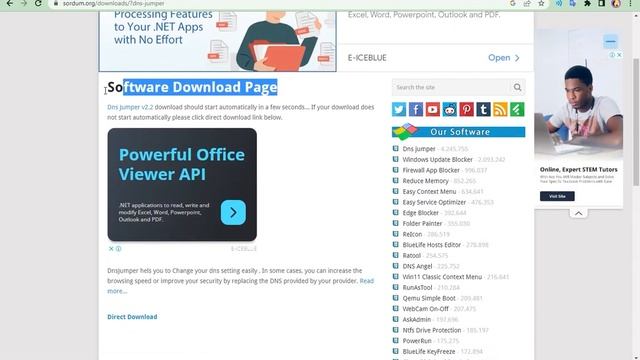Open Edge Blocker link
Viewport: 640px width, 360px height.
[420, 213]
